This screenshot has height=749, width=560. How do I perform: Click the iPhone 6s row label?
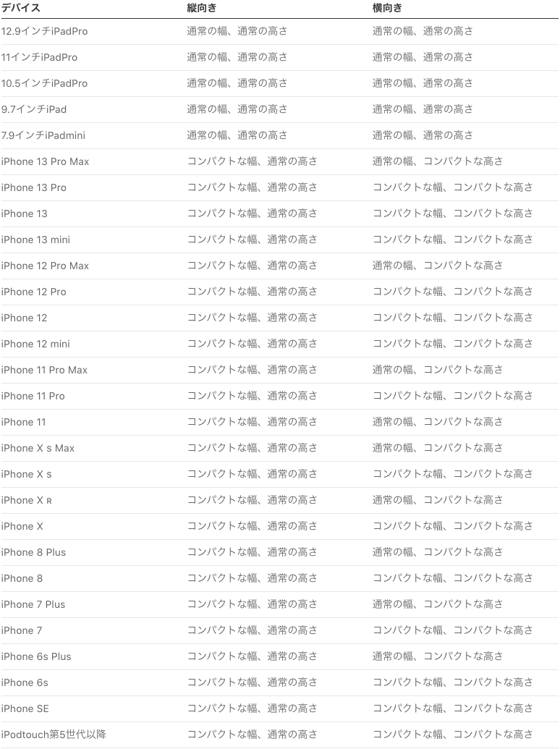click(x=25, y=682)
